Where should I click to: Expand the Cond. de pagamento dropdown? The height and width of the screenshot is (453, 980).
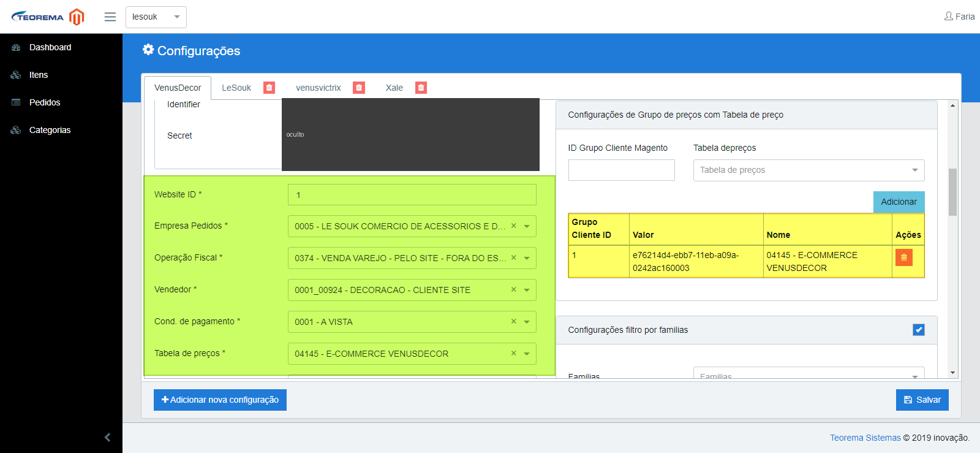point(527,322)
